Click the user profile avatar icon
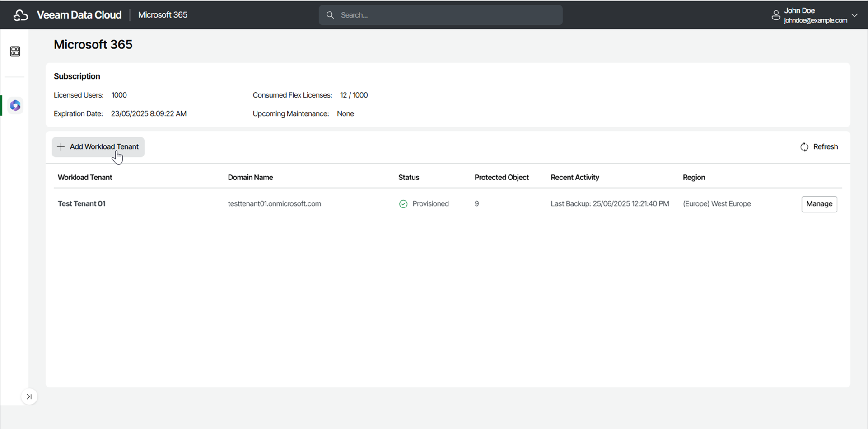868x429 pixels. [x=776, y=15]
